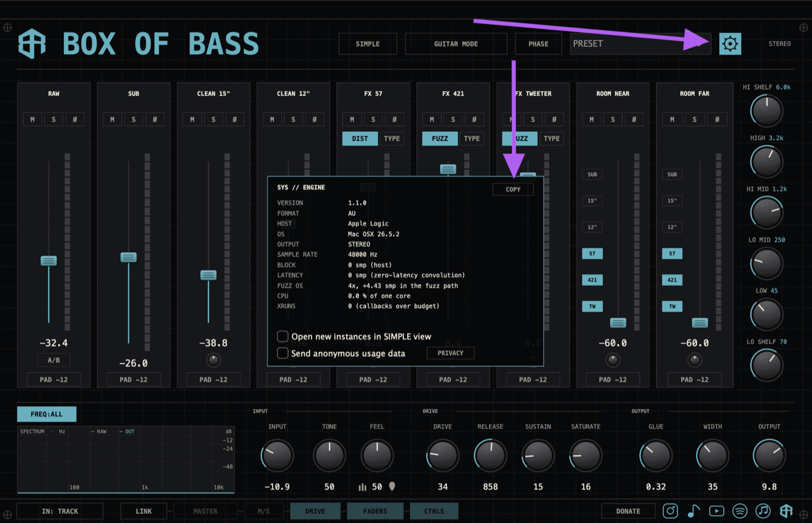Screen dimensions: 812x523
Task: Toggle A/B on RAW channel
Action: click(54, 360)
